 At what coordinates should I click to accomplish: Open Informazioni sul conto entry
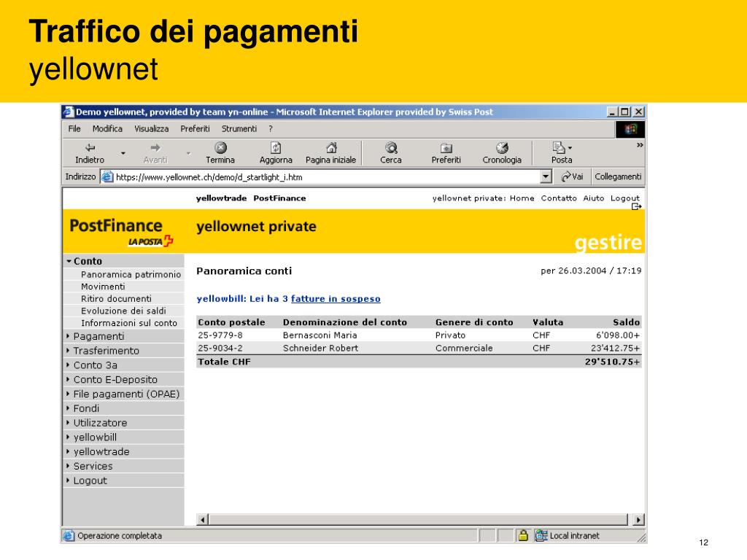click(129, 323)
